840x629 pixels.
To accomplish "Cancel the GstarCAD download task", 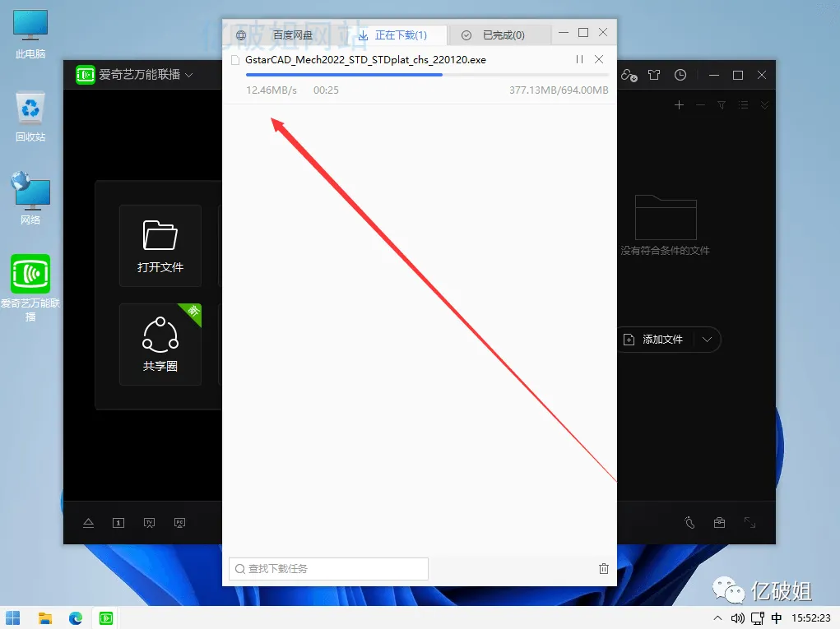I will [x=599, y=59].
